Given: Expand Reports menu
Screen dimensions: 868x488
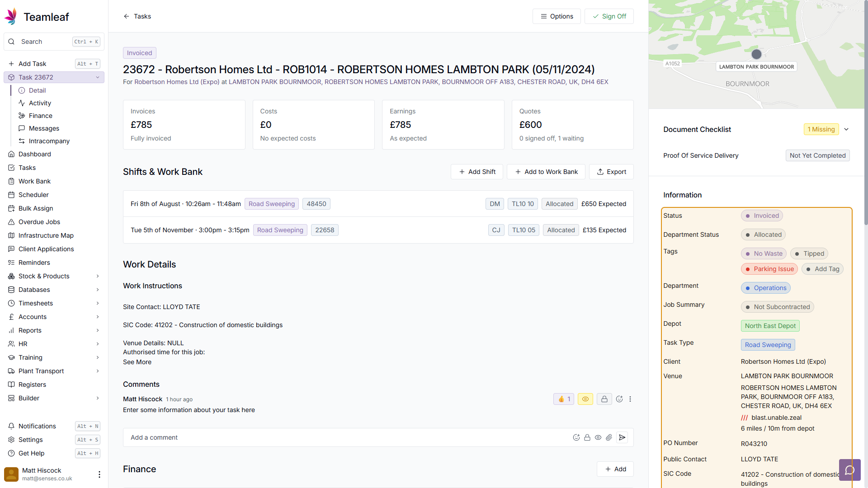Looking at the screenshot, I should click(98, 330).
